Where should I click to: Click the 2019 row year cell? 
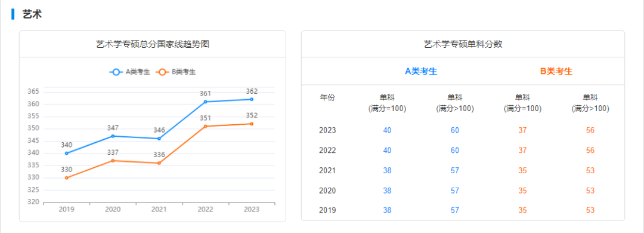click(x=327, y=210)
